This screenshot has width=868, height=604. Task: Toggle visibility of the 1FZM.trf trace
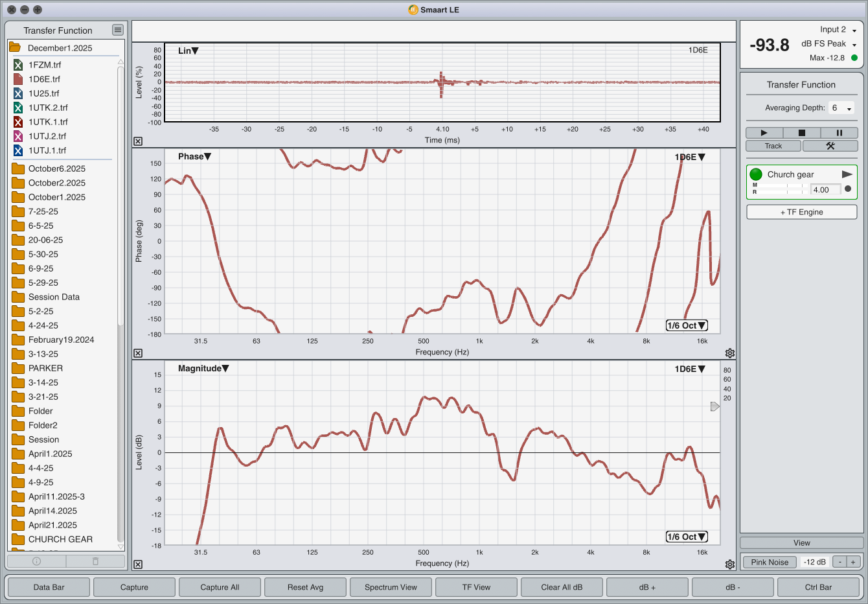point(18,65)
